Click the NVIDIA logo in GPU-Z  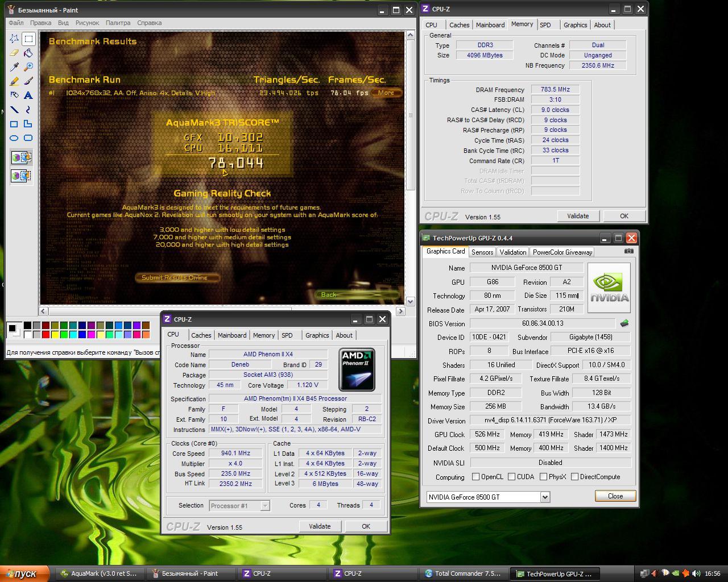[609, 288]
